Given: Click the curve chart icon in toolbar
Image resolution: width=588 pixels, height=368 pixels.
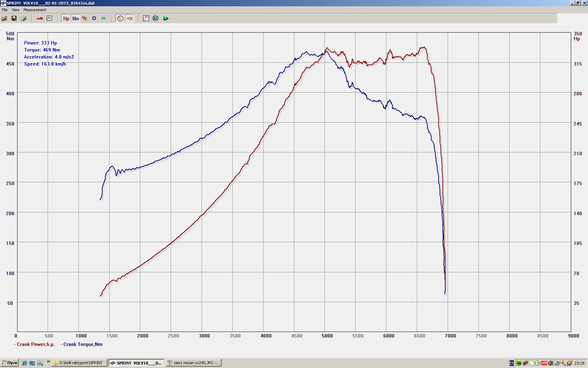Looking at the screenshot, I should point(146,18).
